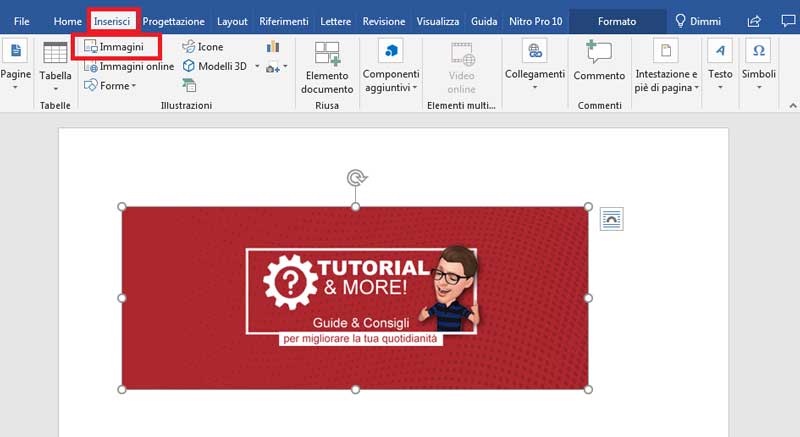Open the Guida tab
Viewport: 800px width, 437px height.
[484, 21]
